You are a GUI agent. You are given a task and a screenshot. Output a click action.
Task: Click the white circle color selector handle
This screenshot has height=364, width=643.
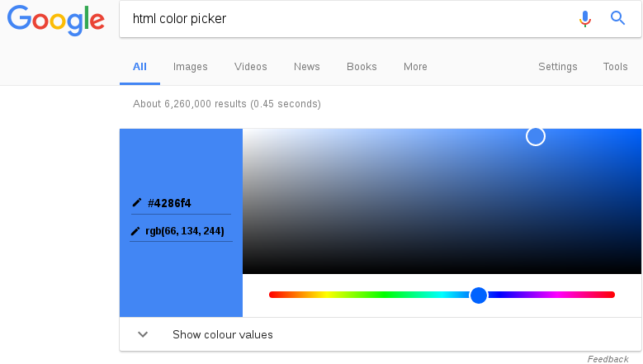[536, 136]
